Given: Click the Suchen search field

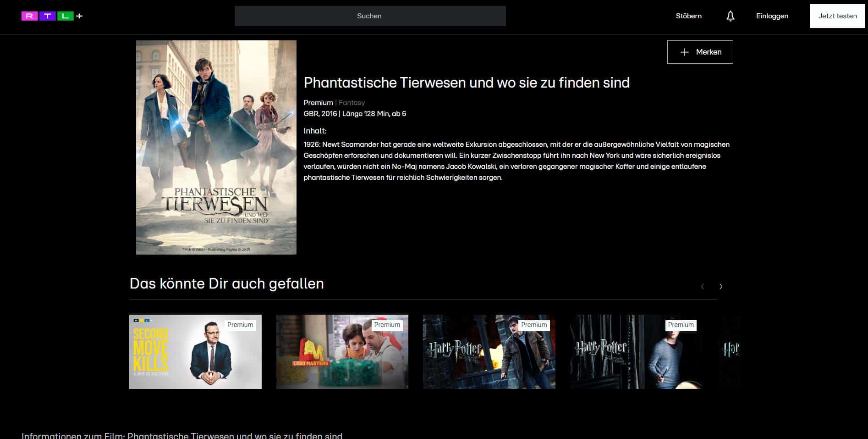Looking at the screenshot, I should pyautogui.click(x=370, y=16).
